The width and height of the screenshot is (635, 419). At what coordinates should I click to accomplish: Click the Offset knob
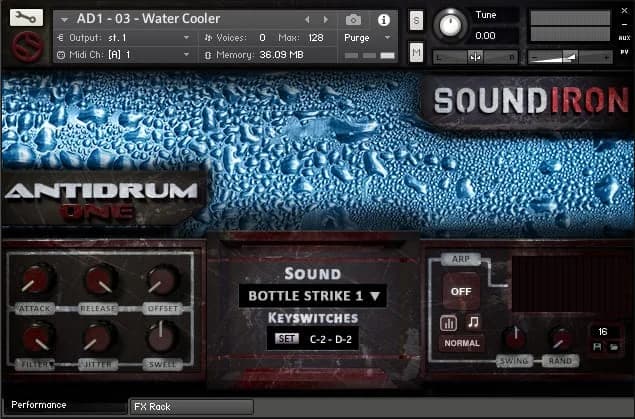162,280
